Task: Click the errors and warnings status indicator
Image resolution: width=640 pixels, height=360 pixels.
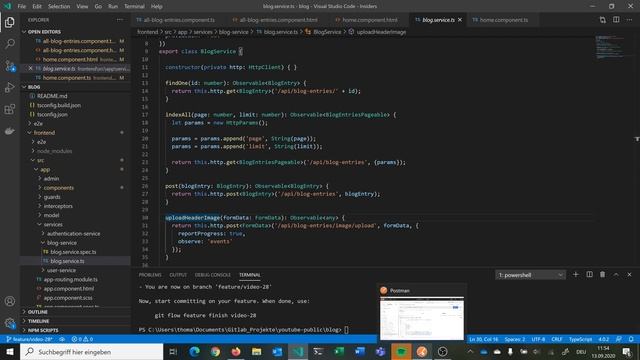Action: (x=82, y=339)
